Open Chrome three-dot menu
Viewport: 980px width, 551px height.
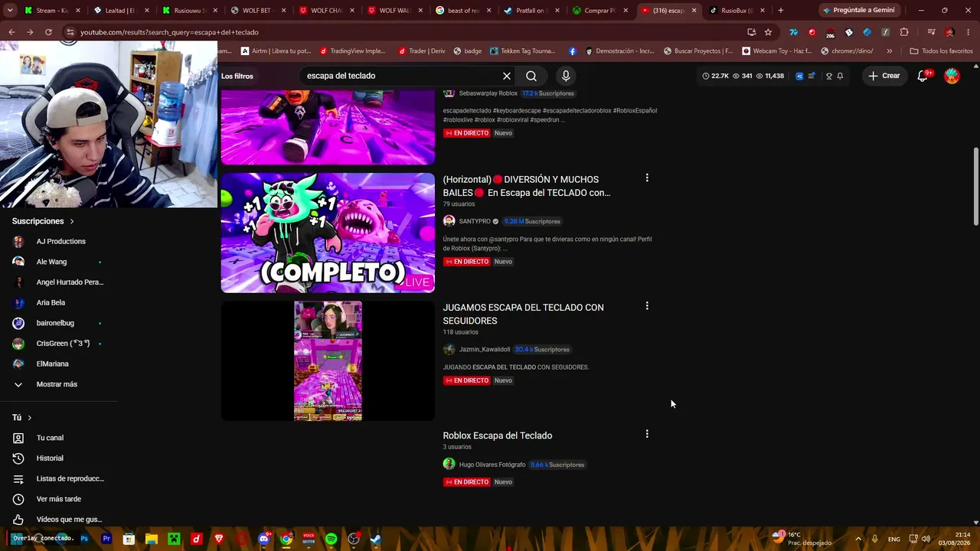[x=969, y=32]
